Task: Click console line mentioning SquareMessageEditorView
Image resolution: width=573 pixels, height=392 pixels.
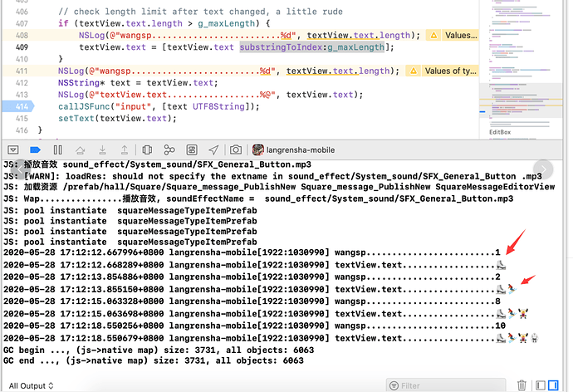Action: click(x=279, y=187)
